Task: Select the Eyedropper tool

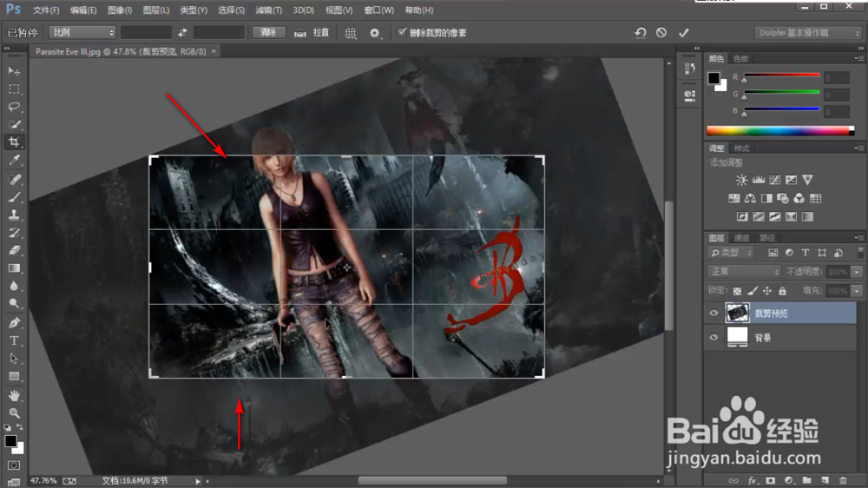Action: pos(14,160)
